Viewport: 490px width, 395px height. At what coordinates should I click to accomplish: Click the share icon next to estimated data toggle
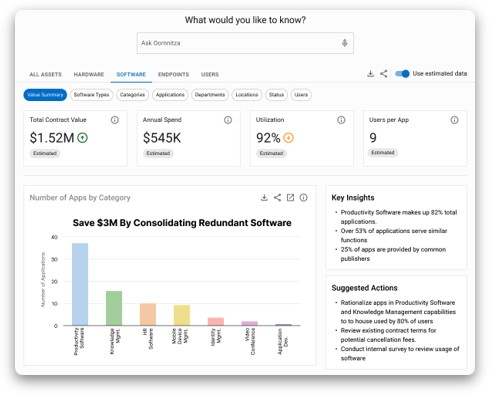(x=384, y=74)
